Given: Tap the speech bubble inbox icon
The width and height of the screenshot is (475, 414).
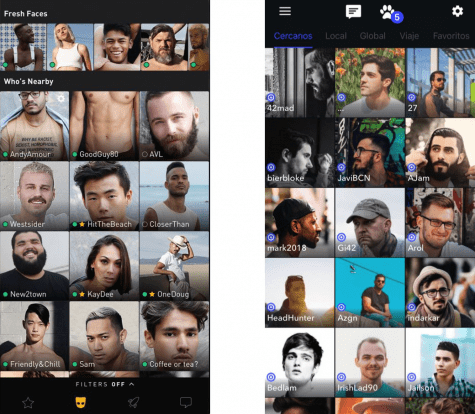Looking at the screenshot, I should [x=186, y=402].
